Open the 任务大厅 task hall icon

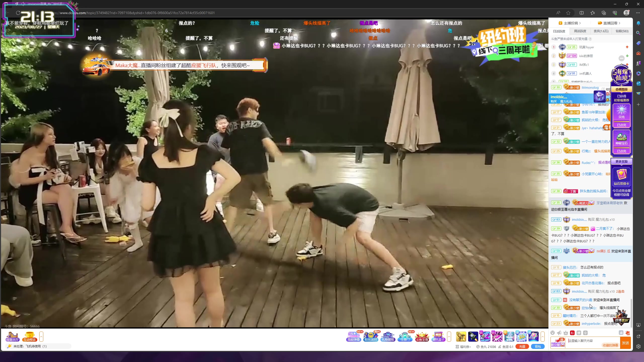tap(13, 336)
